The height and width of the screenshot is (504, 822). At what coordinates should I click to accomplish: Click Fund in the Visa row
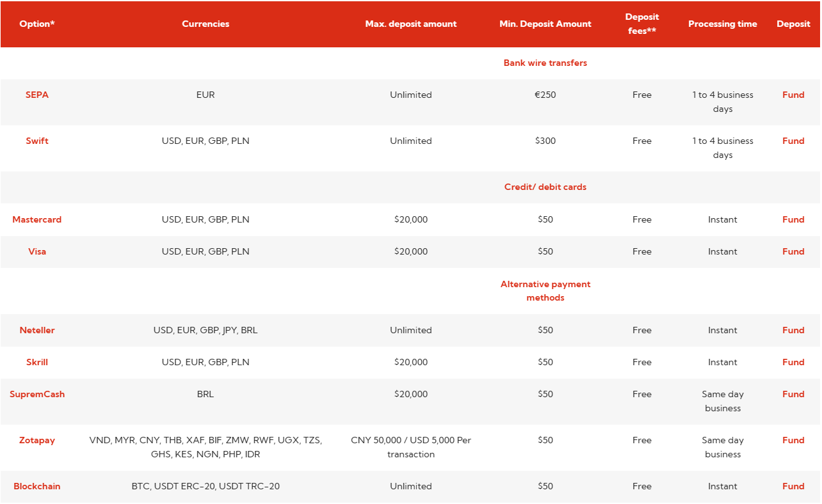click(x=793, y=251)
